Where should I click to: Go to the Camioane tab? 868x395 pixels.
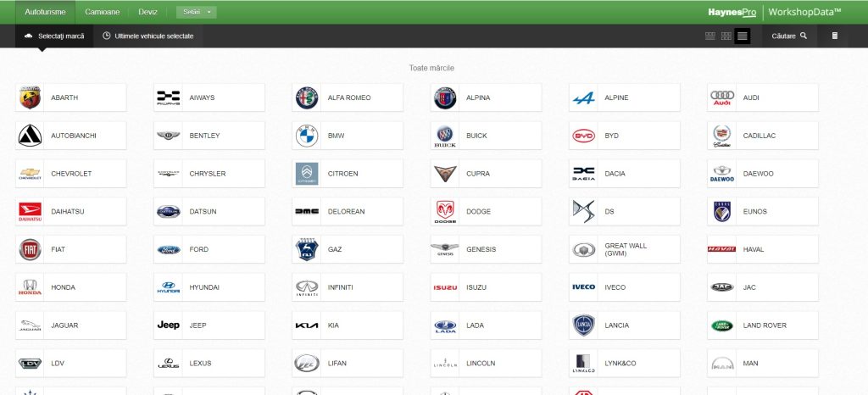click(102, 12)
